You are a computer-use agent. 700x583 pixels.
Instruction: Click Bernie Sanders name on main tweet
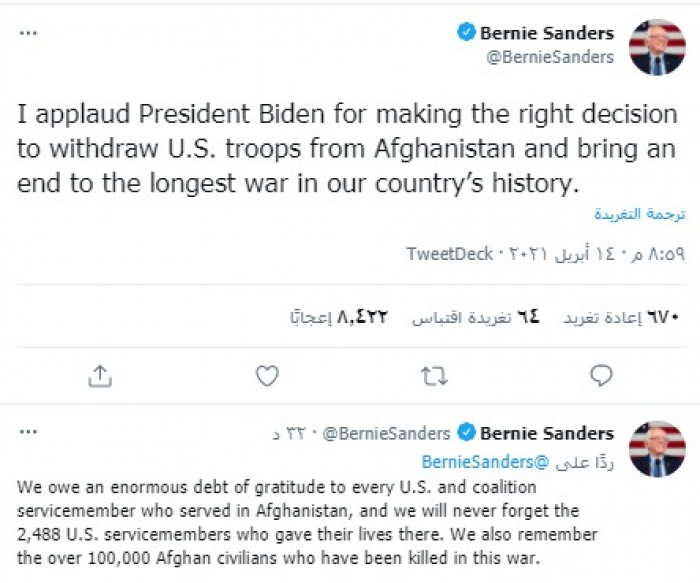coord(546,33)
